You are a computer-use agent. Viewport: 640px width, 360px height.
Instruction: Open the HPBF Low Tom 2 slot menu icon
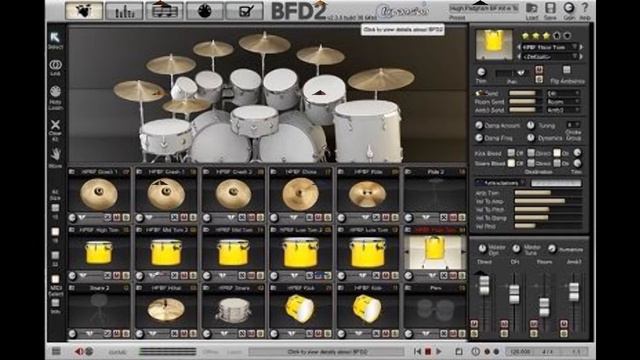273,230
